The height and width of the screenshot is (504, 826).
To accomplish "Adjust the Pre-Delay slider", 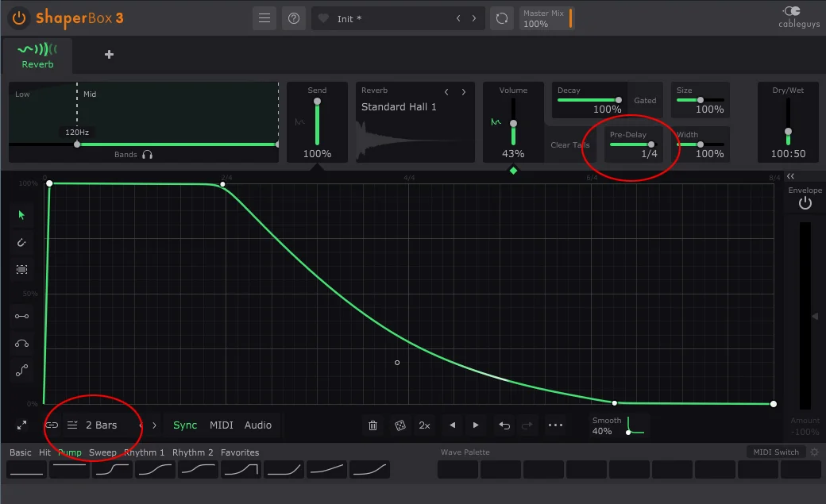I will [x=633, y=144].
